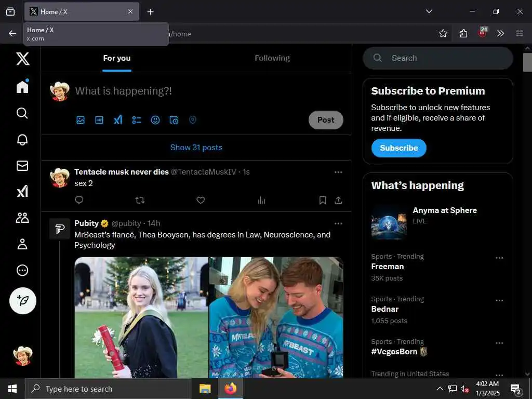532x399 pixels.
Task: Open Pubity profile name
Action: point(87,223)
